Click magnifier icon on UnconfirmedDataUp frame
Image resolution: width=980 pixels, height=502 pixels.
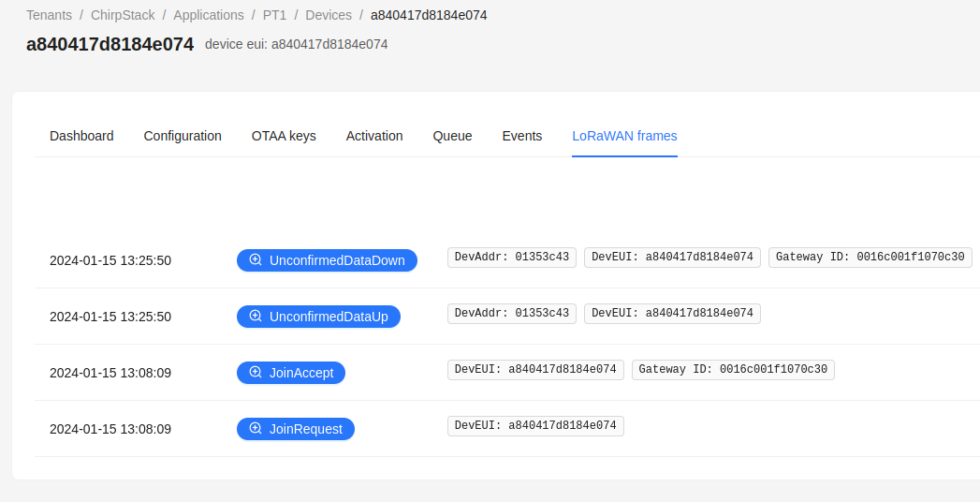[x=256, y=317]
